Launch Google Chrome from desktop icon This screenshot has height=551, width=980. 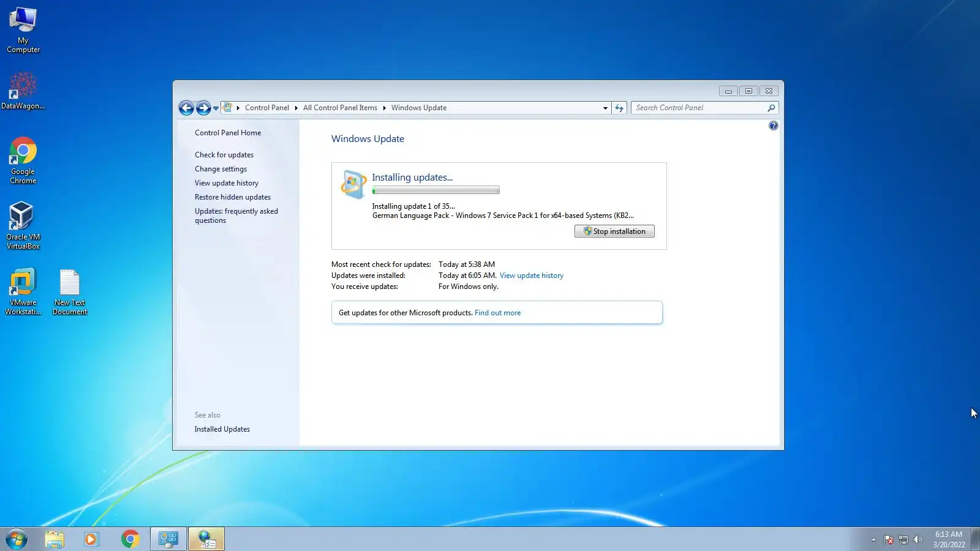(23, 160)
